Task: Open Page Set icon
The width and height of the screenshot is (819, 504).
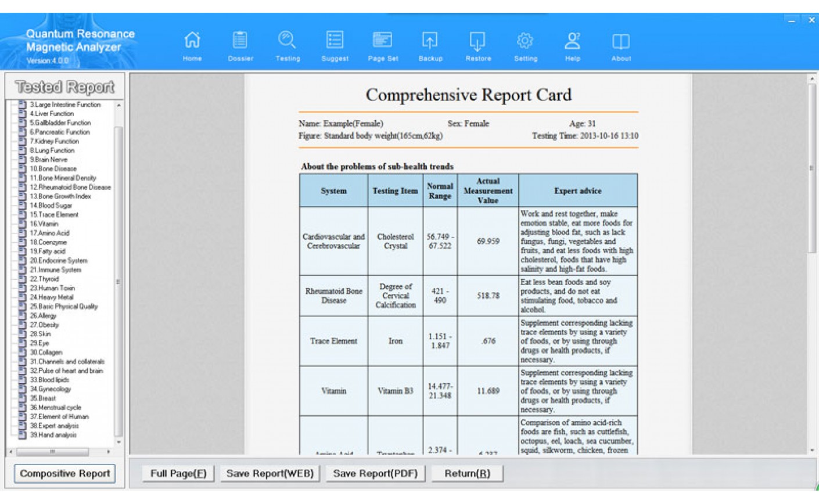Action: (383, 39)
